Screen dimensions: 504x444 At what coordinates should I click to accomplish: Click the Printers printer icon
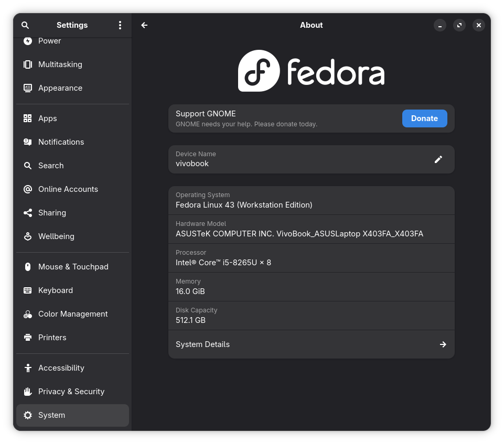coord(28,338)
